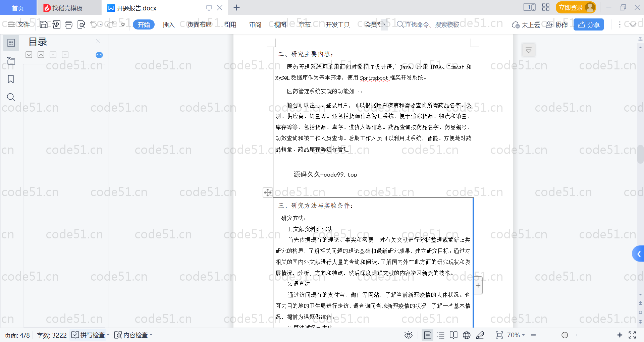Click the window layout split icon
Image resolution: width=644 pixels, height=342 pixels.
[529, 7]
